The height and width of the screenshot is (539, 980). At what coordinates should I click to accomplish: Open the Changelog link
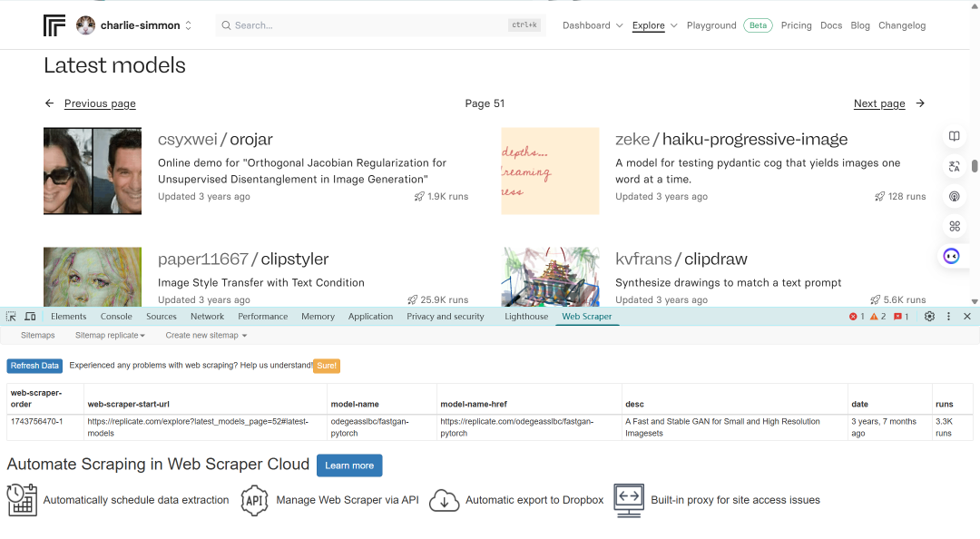[902, 25]
